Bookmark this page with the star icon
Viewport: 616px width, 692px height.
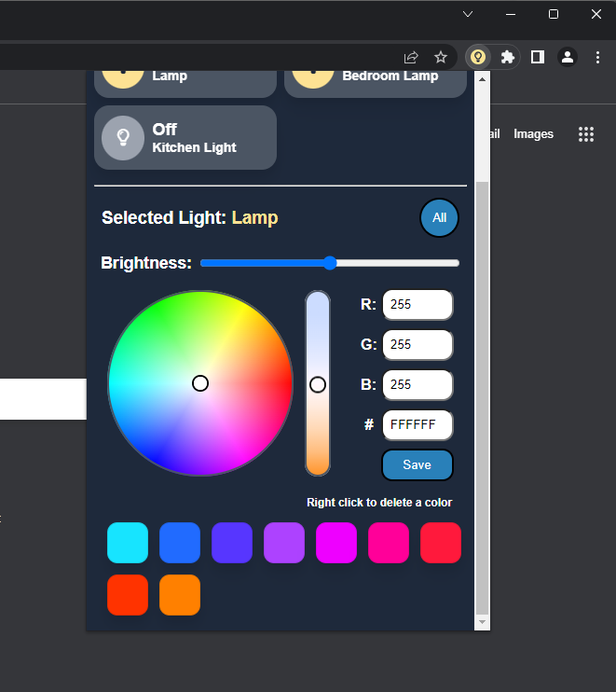point(441,57)
